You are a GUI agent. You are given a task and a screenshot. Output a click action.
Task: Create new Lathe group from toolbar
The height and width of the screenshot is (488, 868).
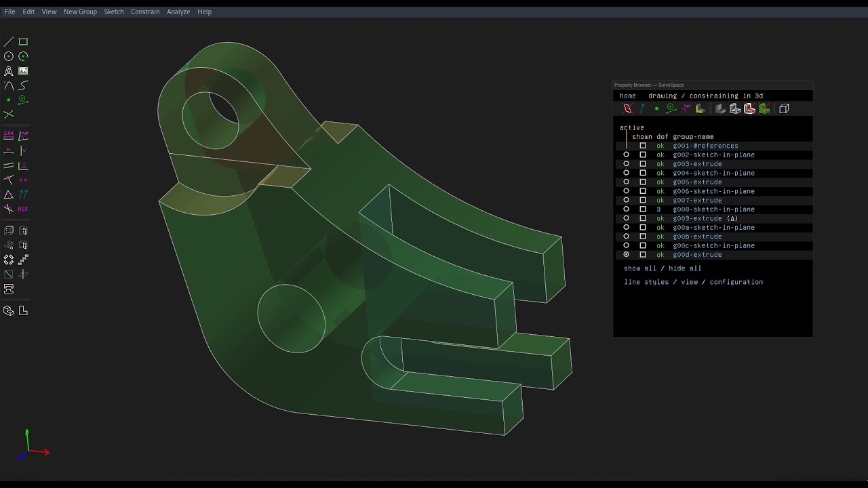[x=23, y=230]
